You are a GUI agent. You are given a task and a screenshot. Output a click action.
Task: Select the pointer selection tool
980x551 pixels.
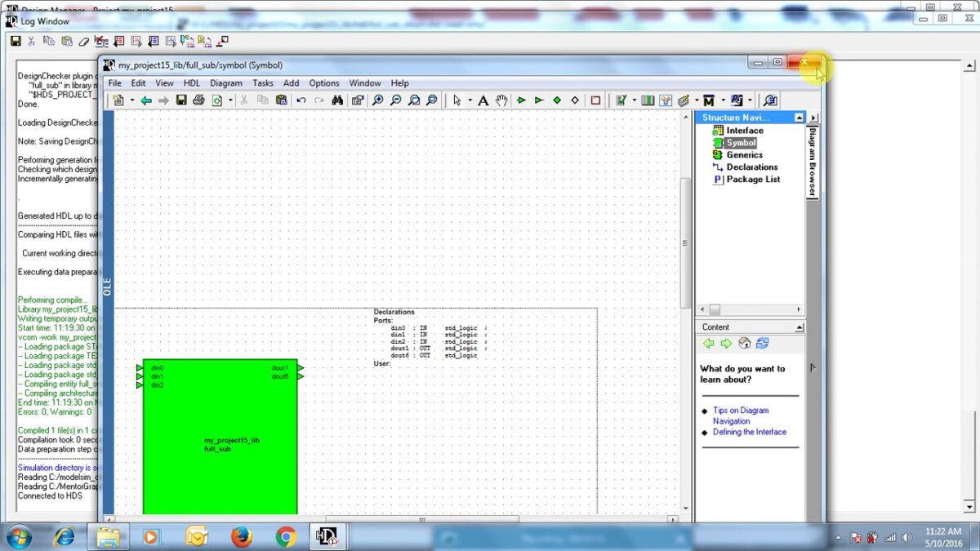tap(457, 100)
